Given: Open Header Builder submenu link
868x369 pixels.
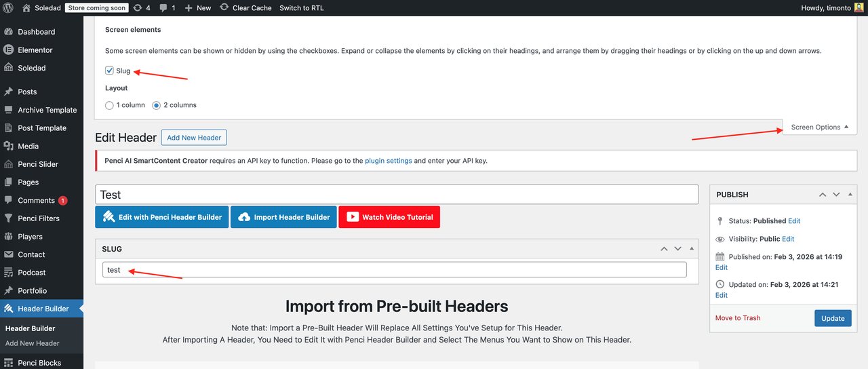Looking at the screenshot, I should [30, 328].
